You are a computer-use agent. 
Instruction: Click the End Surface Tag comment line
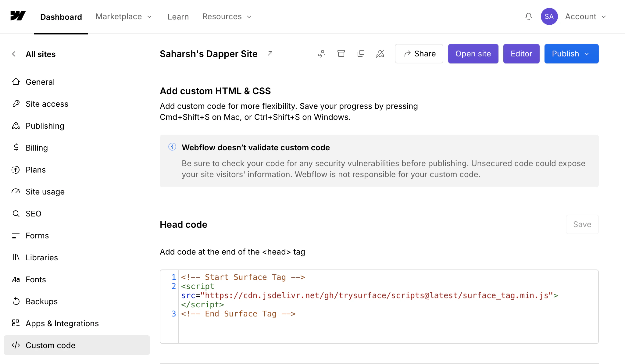click(238, 314)
